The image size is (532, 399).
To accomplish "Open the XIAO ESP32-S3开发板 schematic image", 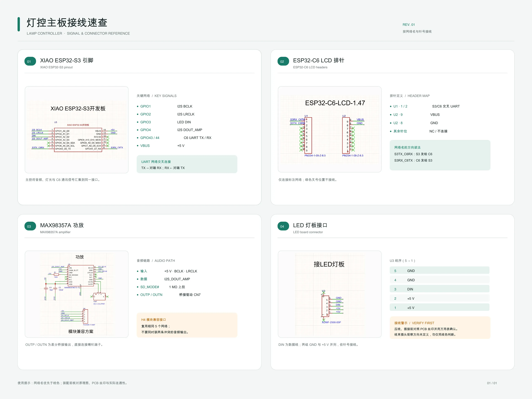I will click(x=77, y=130).
